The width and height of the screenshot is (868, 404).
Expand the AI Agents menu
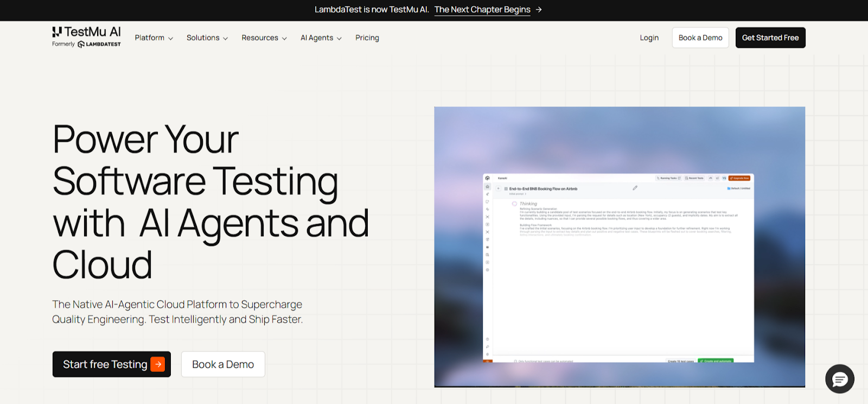[321, 38]
